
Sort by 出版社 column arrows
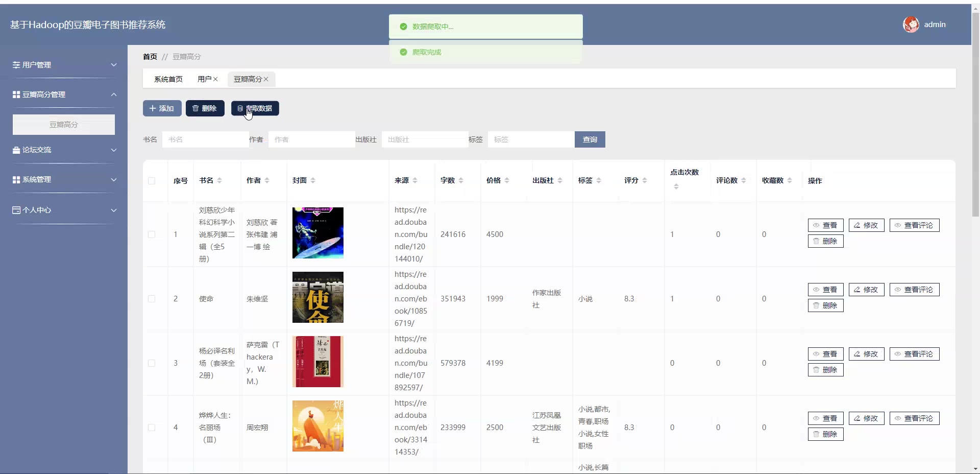[x=560, y=180]
